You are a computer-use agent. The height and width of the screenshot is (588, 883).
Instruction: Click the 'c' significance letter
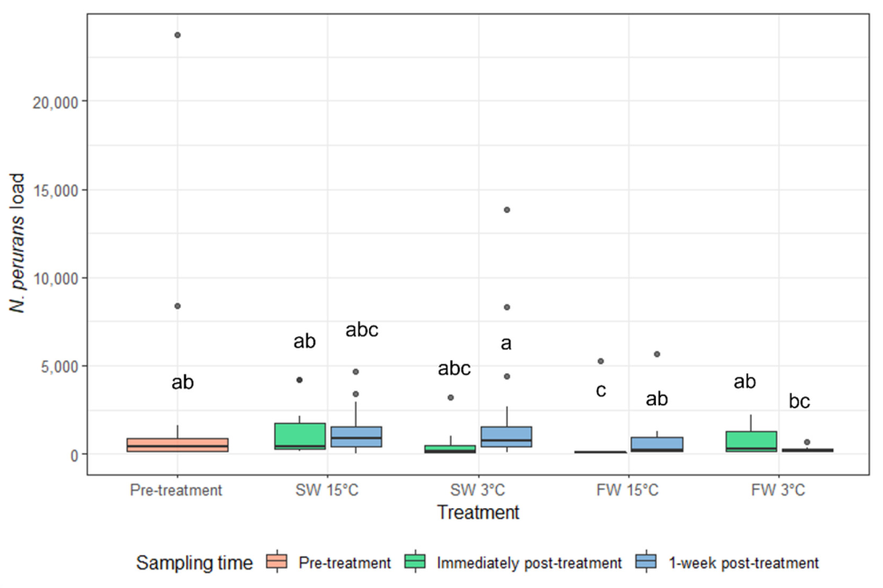pyautogui.click(x=601, y=390)
